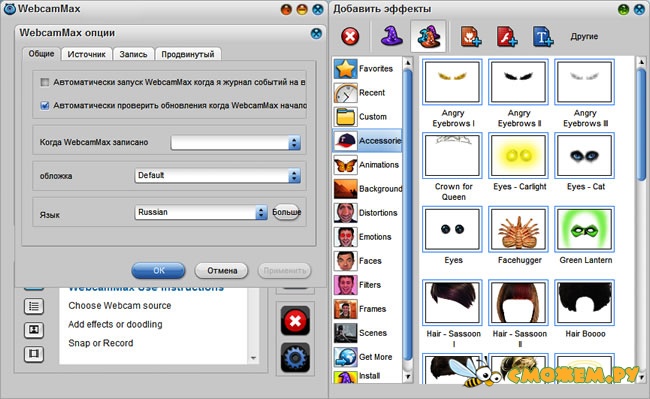The width and height of the screenshot is (650, 399).
Task: Select the Angry Eyebrows II thumbnail
Action: [x=519, y=82]
